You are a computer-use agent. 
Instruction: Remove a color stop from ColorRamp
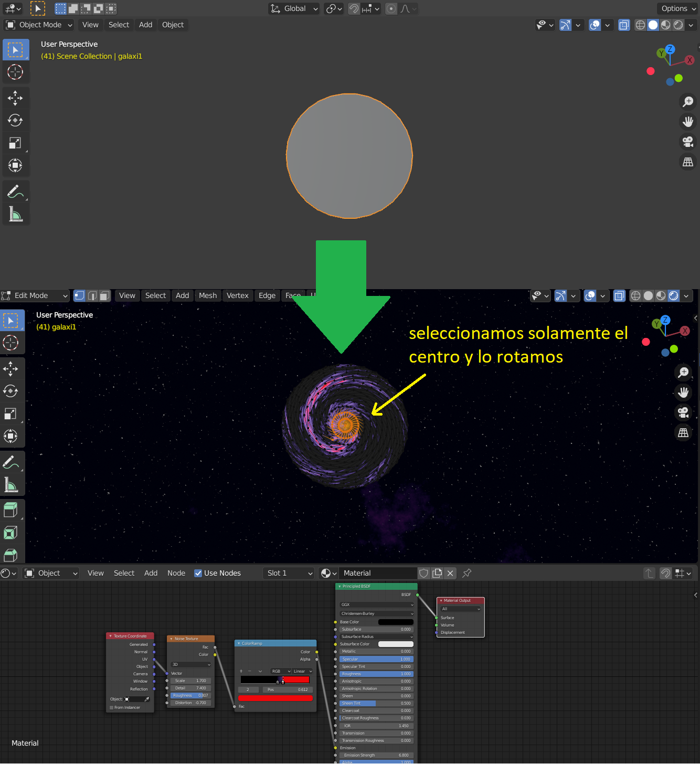(250, 671)
